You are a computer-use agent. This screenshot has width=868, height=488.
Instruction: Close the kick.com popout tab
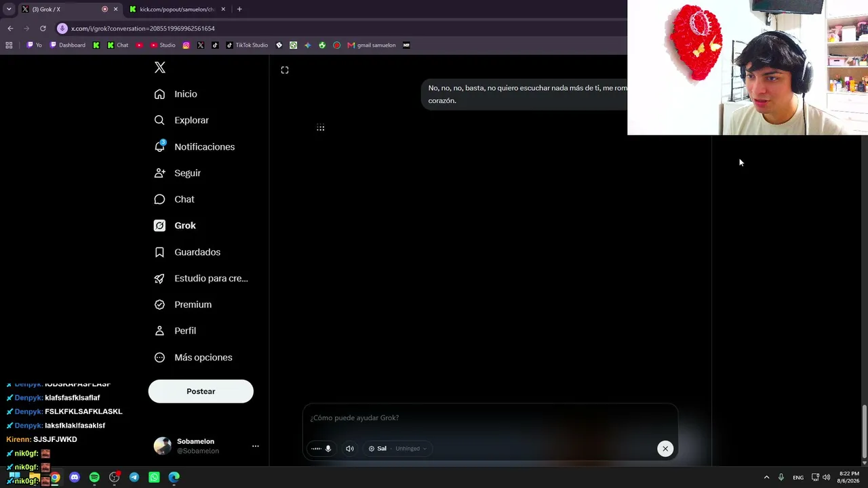(x=223, y=9)
